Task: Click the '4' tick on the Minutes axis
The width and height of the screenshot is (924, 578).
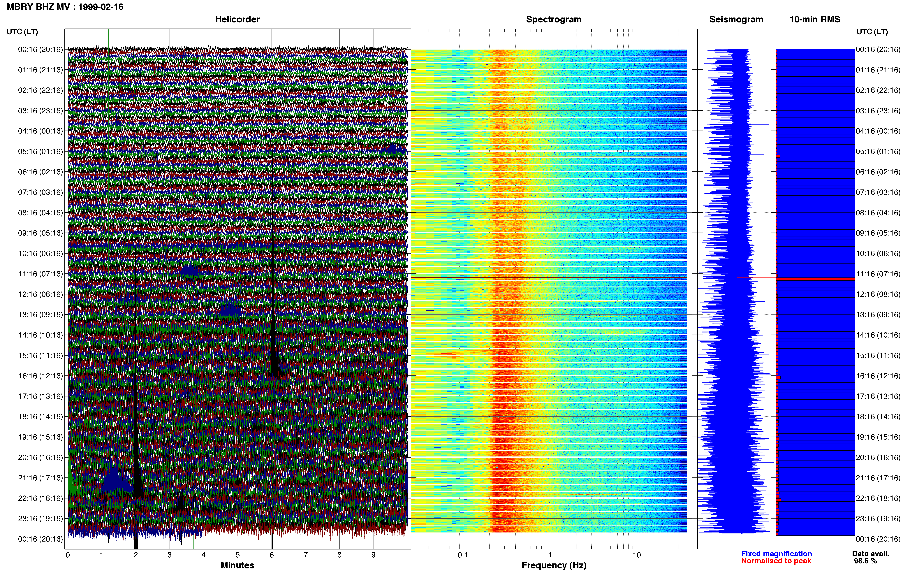Action: [204, 555]
